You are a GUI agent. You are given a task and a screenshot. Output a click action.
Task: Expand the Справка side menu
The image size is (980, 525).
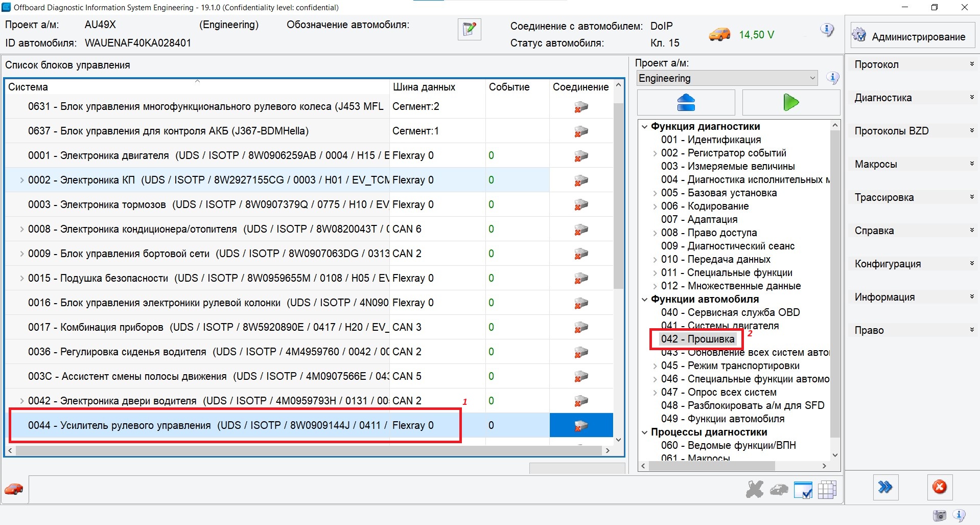click(913, 231)
